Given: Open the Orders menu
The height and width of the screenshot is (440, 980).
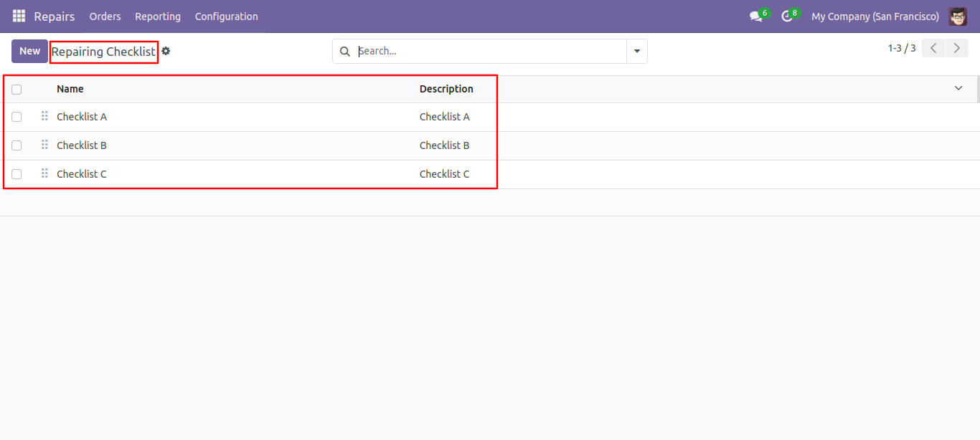Looking at the screenshot, I should click(x=105, y=16).
